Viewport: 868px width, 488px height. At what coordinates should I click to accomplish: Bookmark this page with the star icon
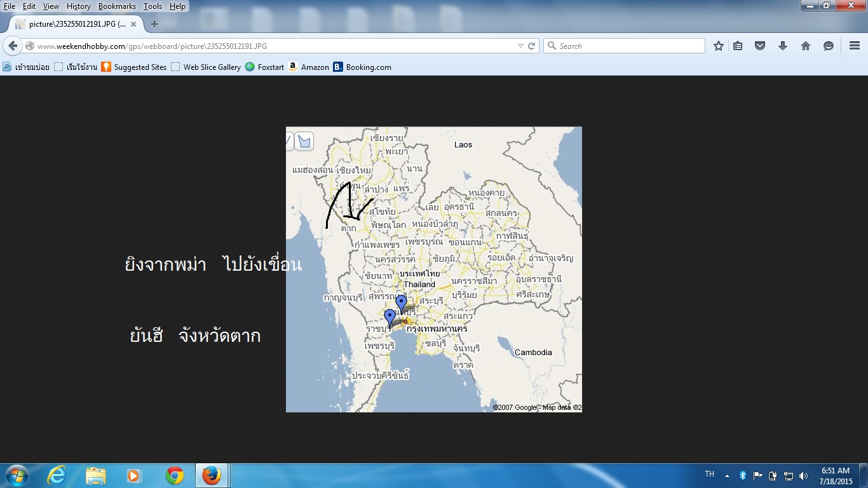[718, 46]
